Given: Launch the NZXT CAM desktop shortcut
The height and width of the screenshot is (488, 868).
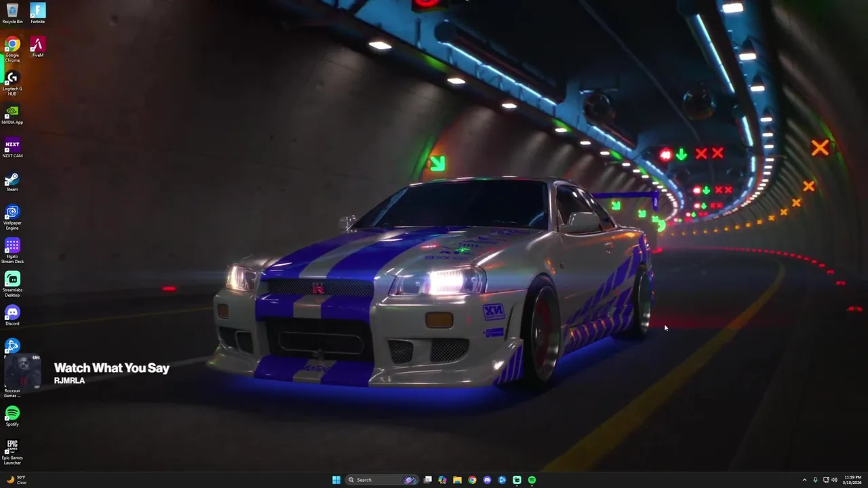Looking at the screenshot, I should [12, 148].
